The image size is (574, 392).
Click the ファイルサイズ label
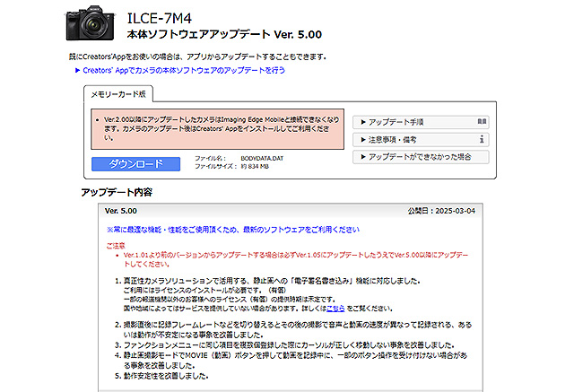click(x=215, y=167)
